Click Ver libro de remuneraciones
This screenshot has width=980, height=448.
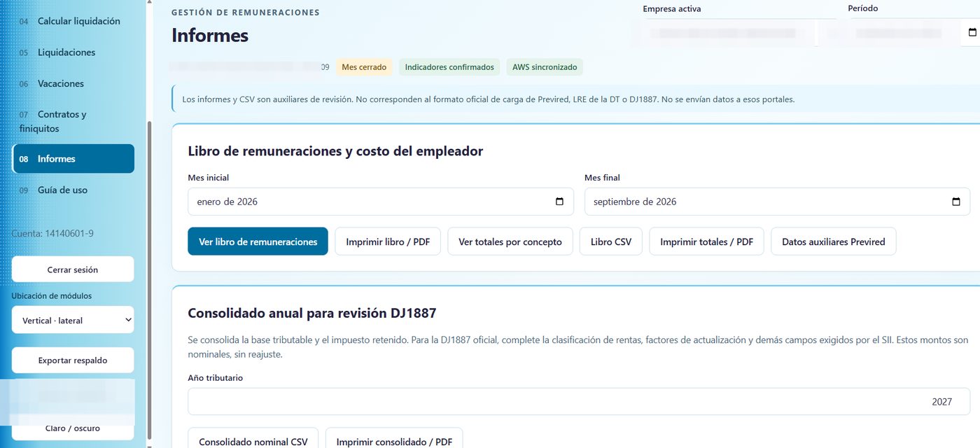(x=258, y=241)
